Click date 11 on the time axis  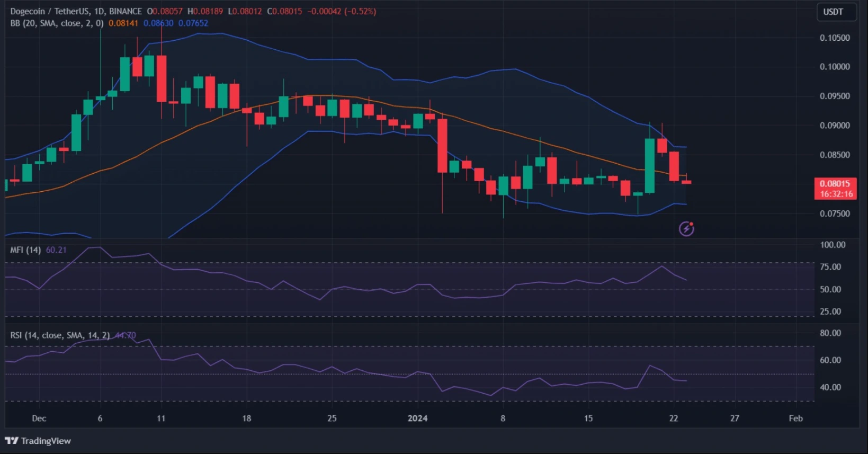(x=161, y=419)
